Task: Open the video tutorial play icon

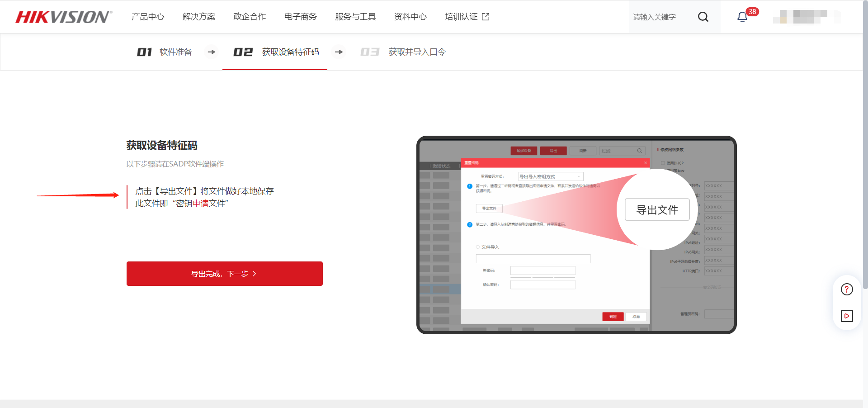Action: [x=847, y=316]
